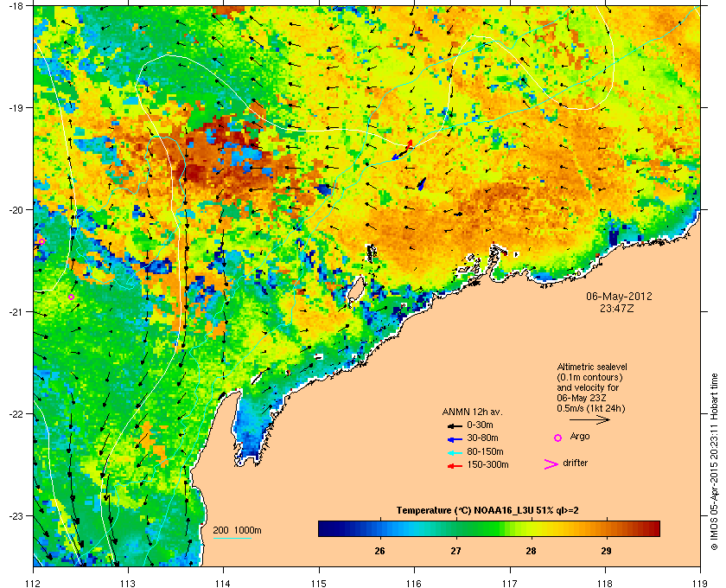
Task: Click the longitude axis label "112"
Action: point(34,583)
